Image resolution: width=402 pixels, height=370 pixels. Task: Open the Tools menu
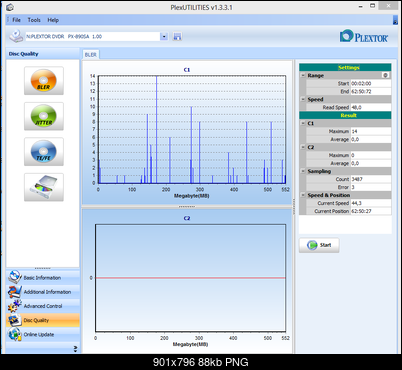(x=34, y=20)
